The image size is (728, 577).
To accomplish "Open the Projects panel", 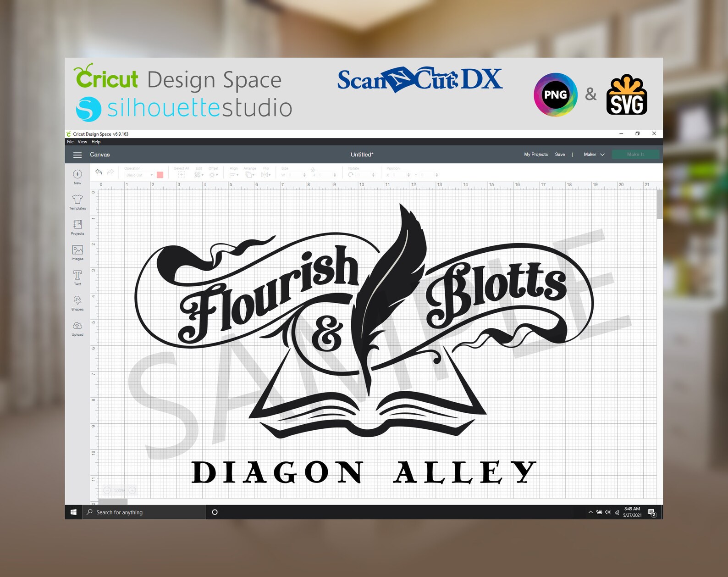I will click(x=77, y=227).
